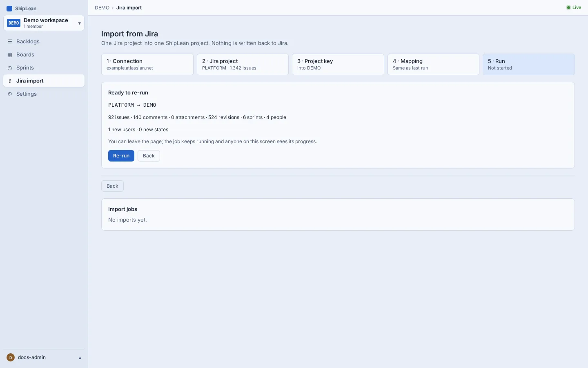Click the 'Ready to re-run' heading
This screenshot has height=368, width=588.
coord(128,93)
